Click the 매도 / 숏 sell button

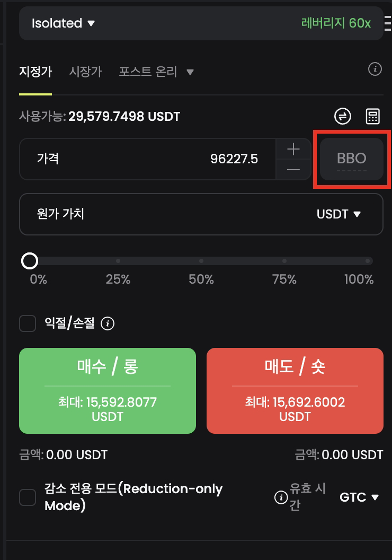click(x=295, y=391)
